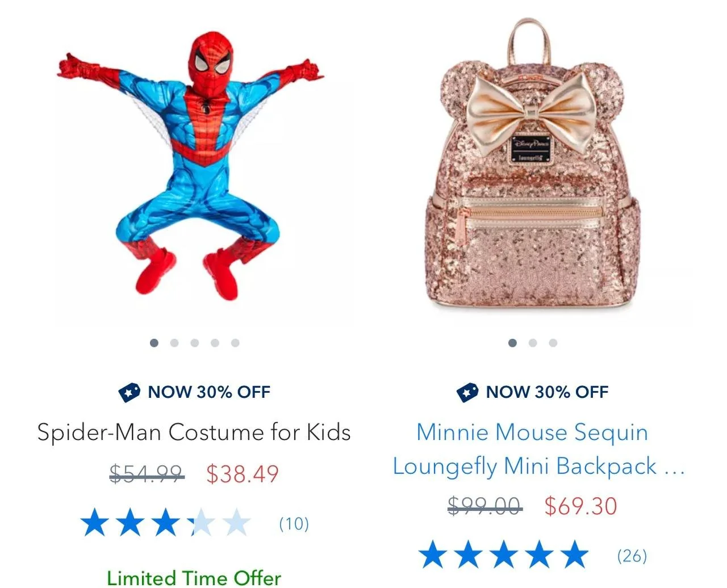Select the second carousel dot under Minnie backpack
The width and height of the screenshot is (727, 588).
tap(533, 343)
